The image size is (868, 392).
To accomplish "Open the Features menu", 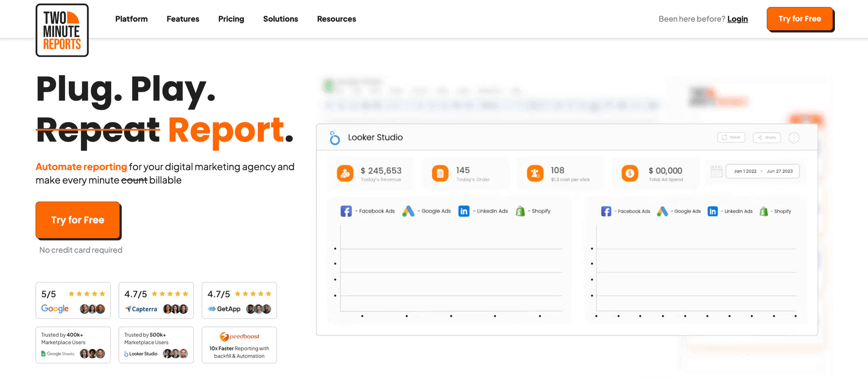I will (183, 19).
